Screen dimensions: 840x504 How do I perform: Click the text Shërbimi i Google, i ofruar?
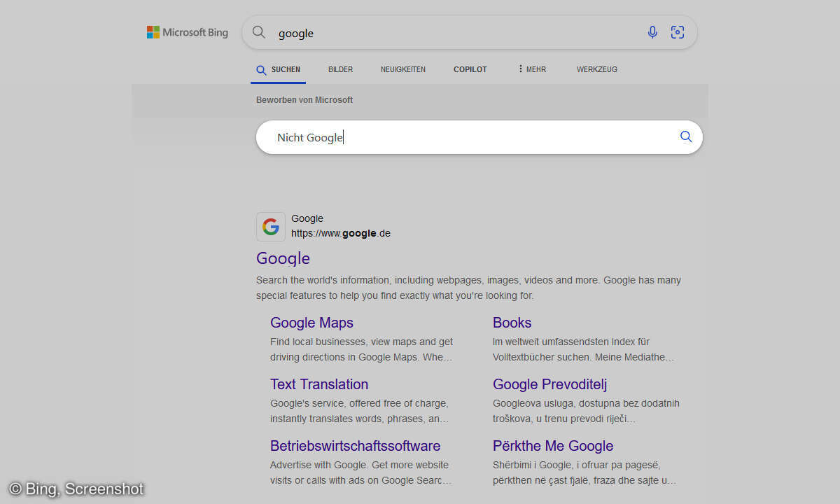point(584,472)
